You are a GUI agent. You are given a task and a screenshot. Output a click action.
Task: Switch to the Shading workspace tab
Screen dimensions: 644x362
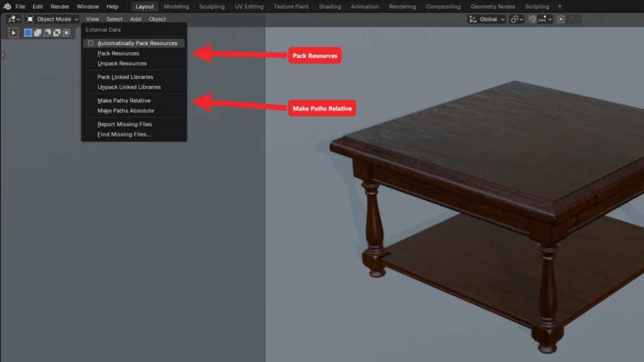tap(330, 6)
